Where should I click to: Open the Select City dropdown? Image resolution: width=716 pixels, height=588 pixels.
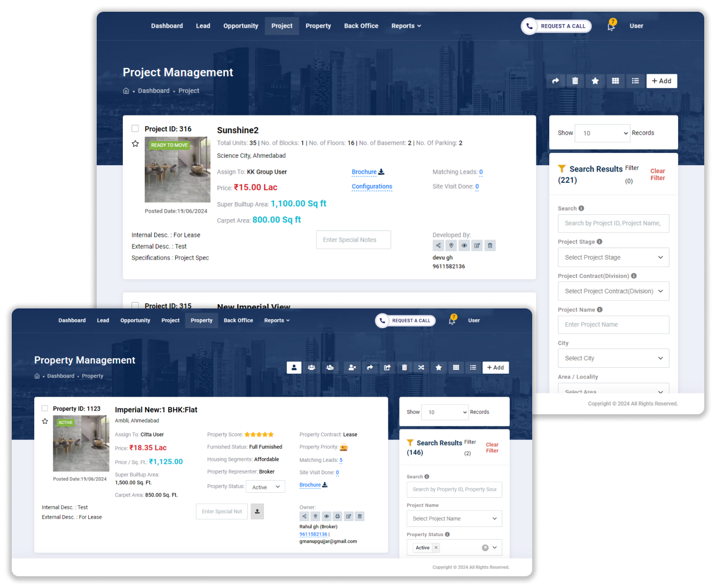tap(613, 358)
